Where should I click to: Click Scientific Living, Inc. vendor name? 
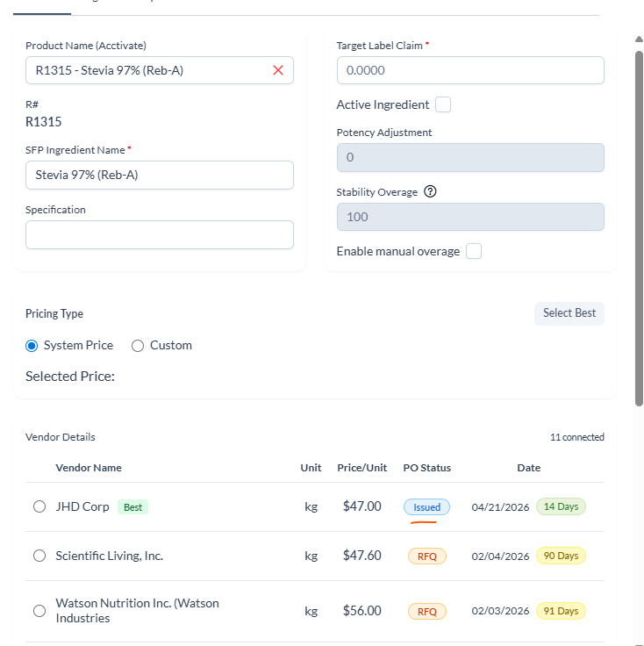tap(110, 556)
